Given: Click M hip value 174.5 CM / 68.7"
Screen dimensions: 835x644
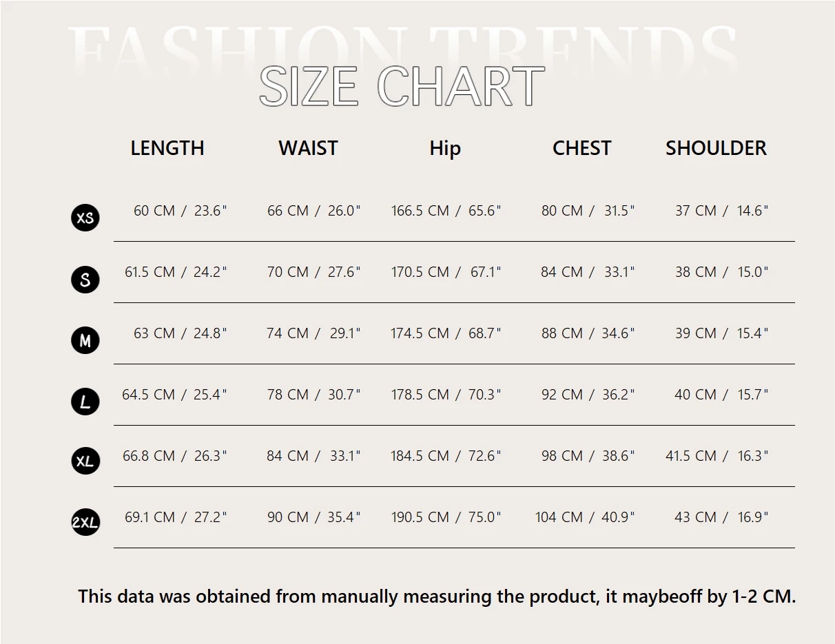Looking at the screenshot, I should click(446, 333).
